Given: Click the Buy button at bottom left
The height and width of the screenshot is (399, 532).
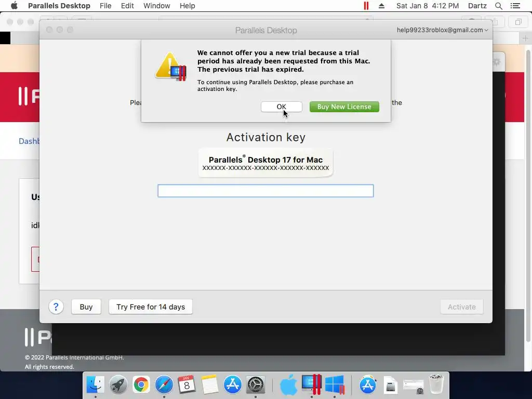Looking at the screenshot, I should (86, 307).
